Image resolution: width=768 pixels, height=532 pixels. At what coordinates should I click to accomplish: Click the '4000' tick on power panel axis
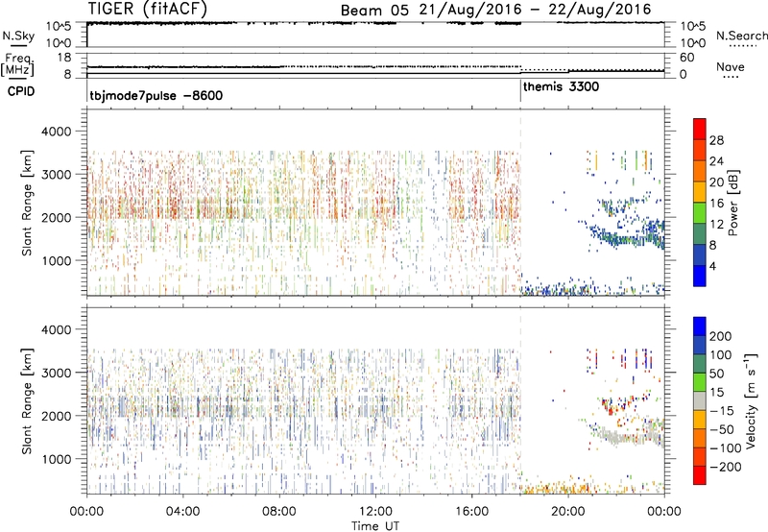click(x=56, y=132)
